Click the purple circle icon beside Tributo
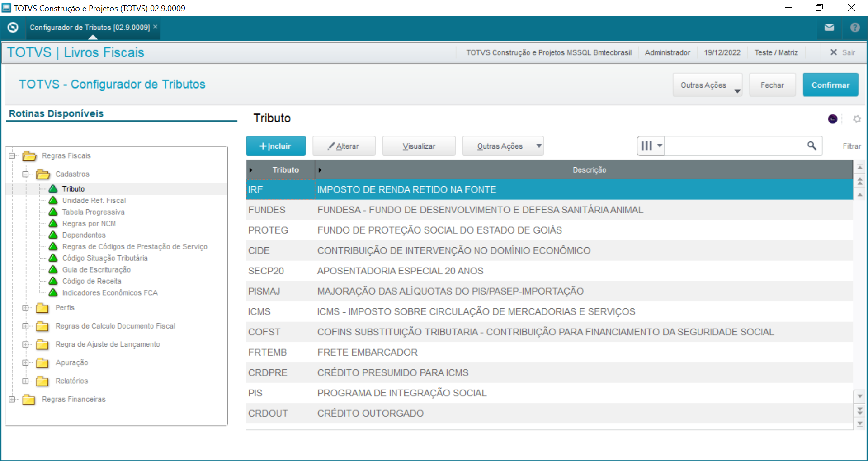 833,119
